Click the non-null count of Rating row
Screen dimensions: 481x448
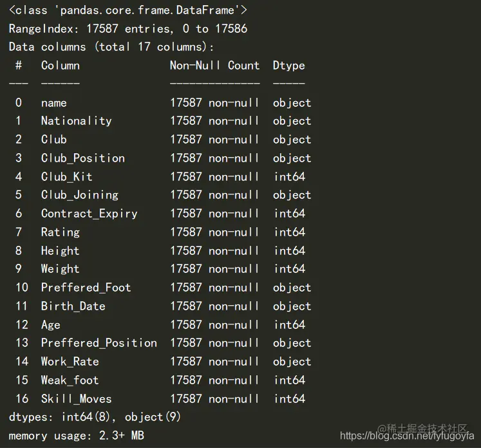tap(214, 232)
